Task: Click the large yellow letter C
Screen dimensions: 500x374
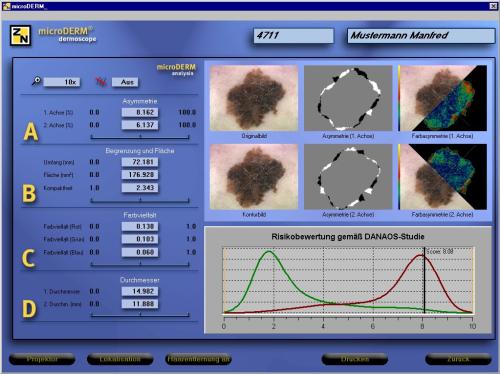Action: [28, 258]
